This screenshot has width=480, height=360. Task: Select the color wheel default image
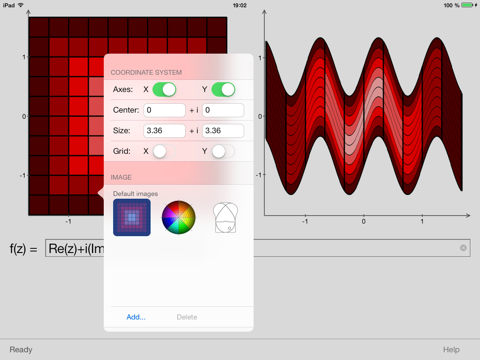pyautogui.click(x=179, y=217)
